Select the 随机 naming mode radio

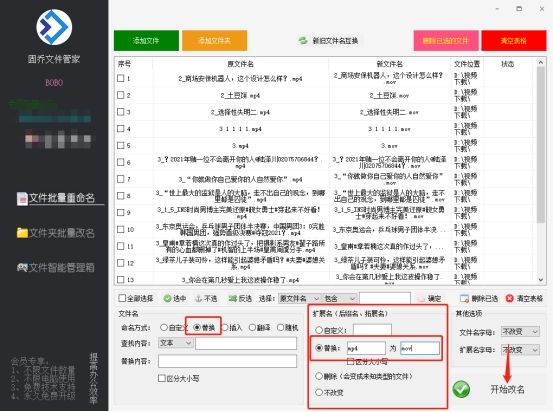point(280,327)
